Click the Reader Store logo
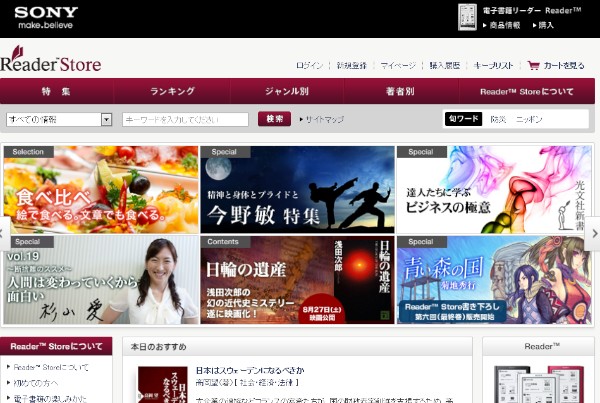Image resolution: width=600 pixels, height=403 pixels. point(51,59)
